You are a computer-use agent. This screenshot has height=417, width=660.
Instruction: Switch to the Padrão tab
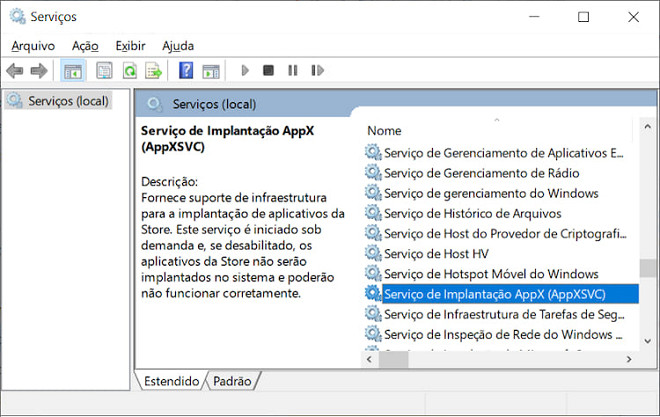234,381
